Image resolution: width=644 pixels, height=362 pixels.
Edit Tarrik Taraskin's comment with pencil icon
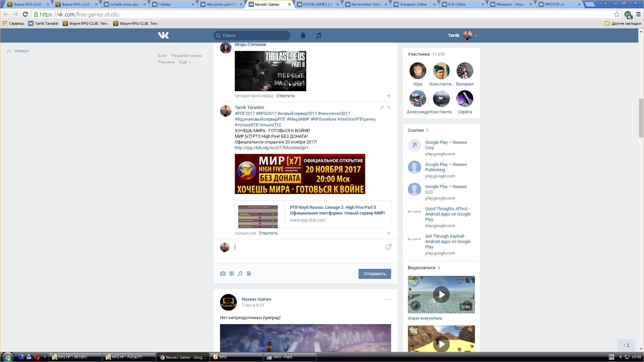coord(382,107)
